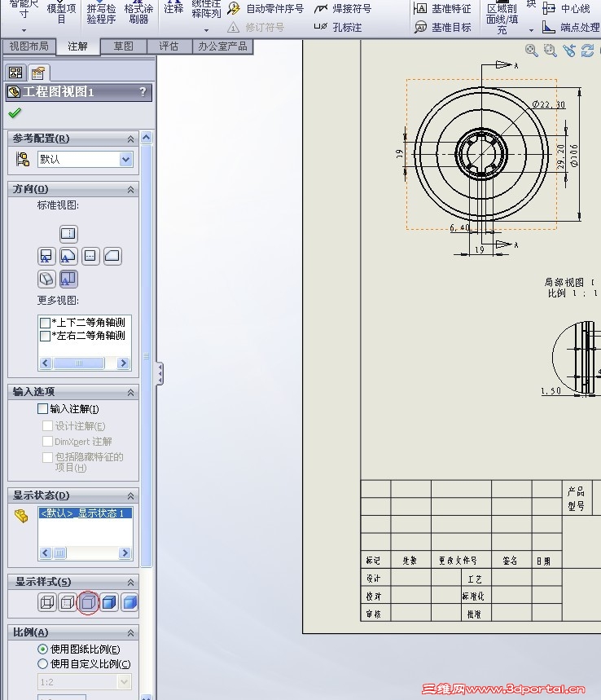
Task: Click the help question mark in the panel header
Action: [x=143, y=91]
